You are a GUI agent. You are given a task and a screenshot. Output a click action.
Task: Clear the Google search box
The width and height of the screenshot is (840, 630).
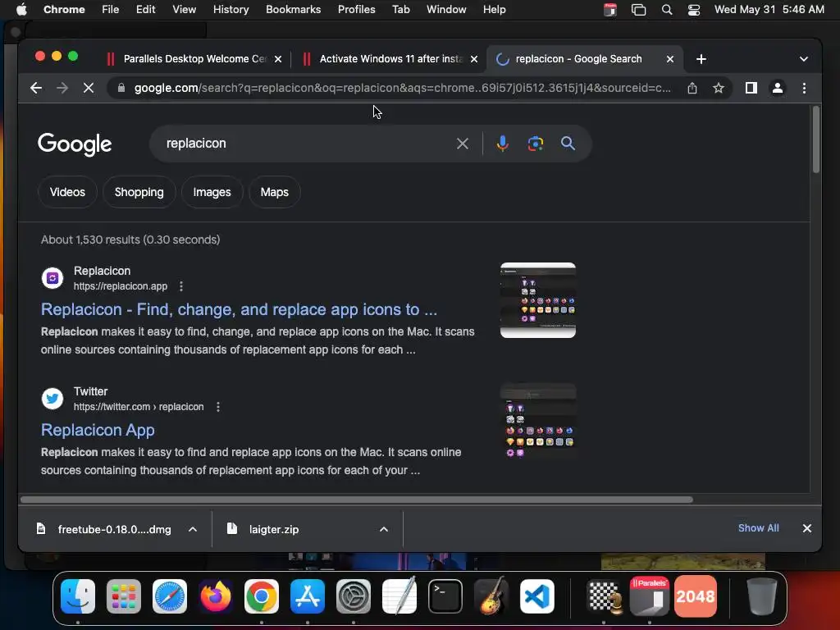463,144
